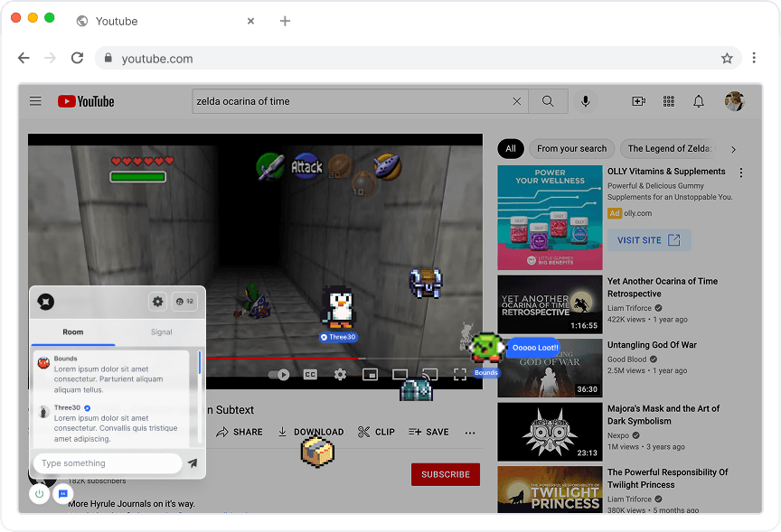Click the cardboard box loot item
This screenshot has height=532, width=781.
point(317,452)
